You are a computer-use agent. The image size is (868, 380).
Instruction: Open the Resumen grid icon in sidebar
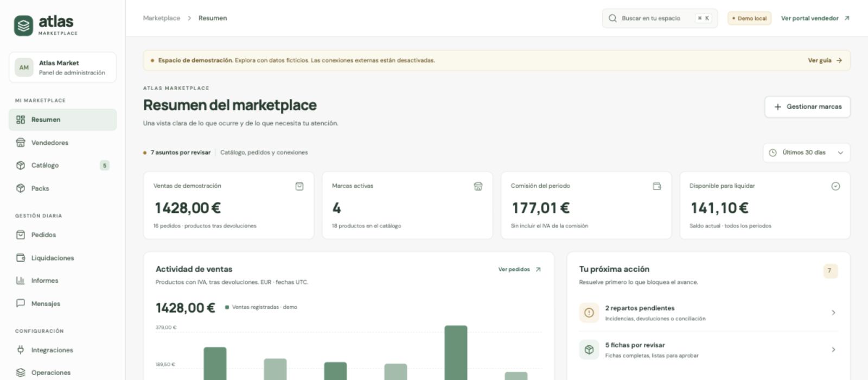coord(21,120)
